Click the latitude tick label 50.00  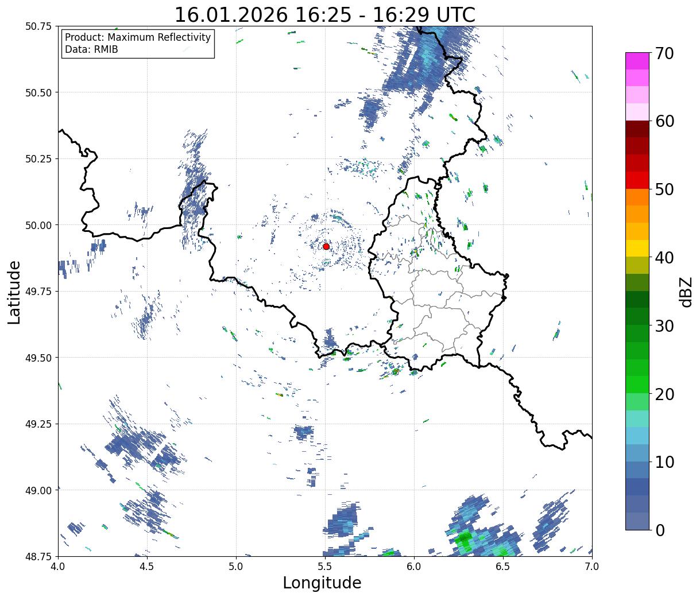(x=38, y=225)
